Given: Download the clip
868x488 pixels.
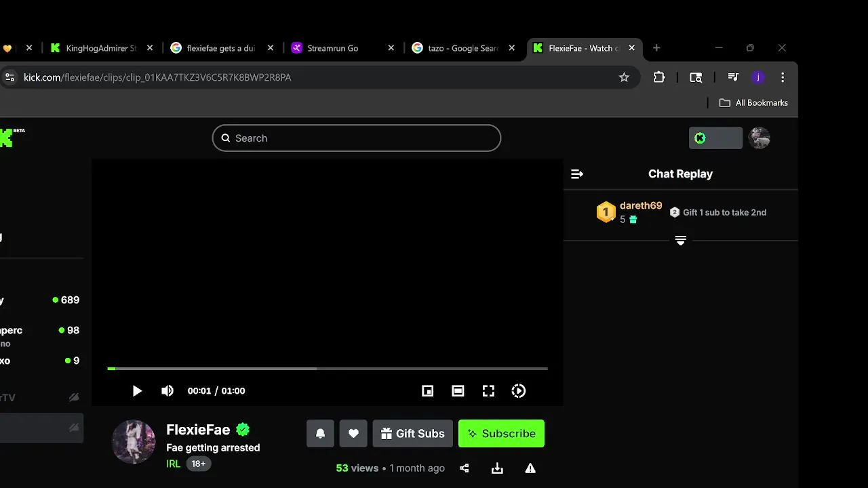Looking at the screenshot, I should pyautogui.click(x=497, y=468).
